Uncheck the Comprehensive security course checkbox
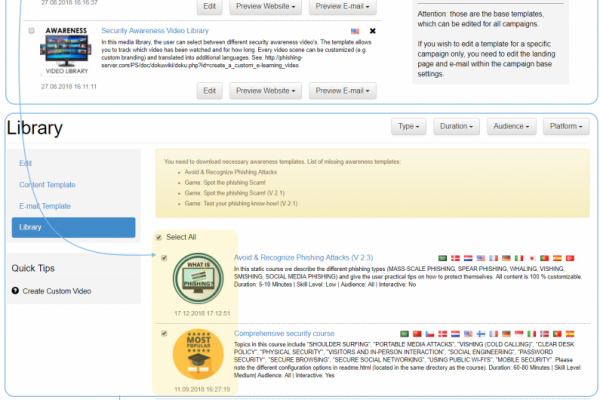 click(161, 333)
